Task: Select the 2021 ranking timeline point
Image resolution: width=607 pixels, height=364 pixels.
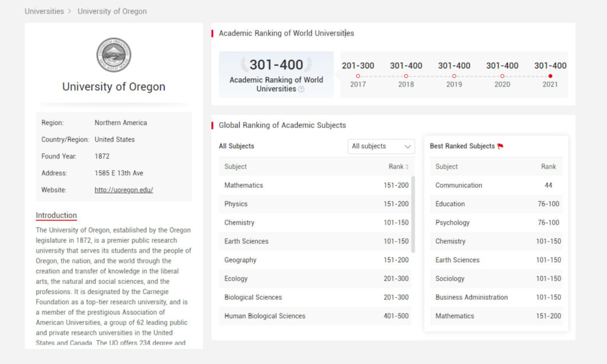Action: 550,76
